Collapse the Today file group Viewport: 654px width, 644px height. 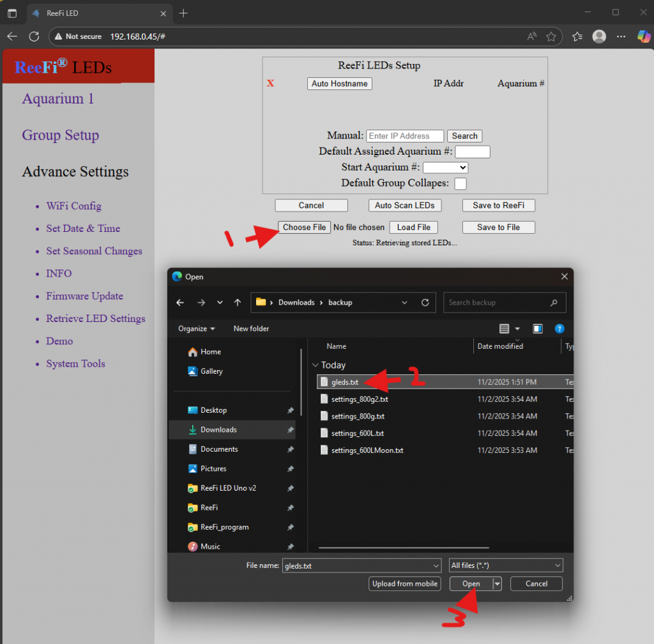[314, 365]
